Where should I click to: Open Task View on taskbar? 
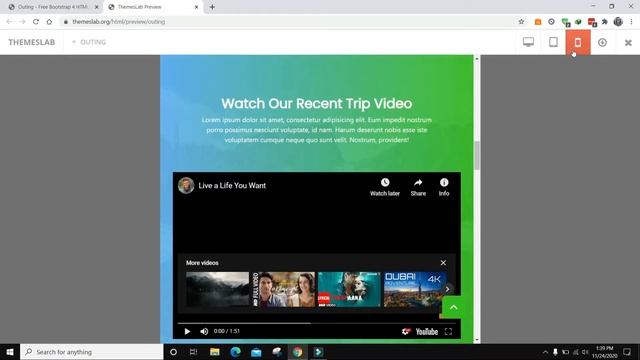click(x=193, y=352)
